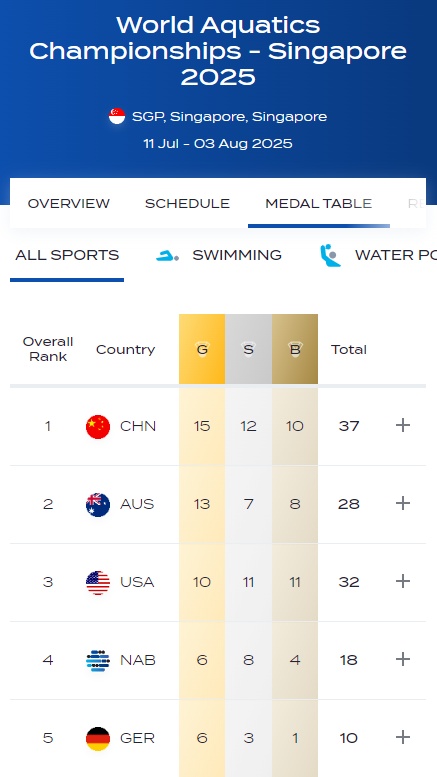This screenshot has width=437, height=777.
Task: Select the water polo player icon
Action: point(330,256)
